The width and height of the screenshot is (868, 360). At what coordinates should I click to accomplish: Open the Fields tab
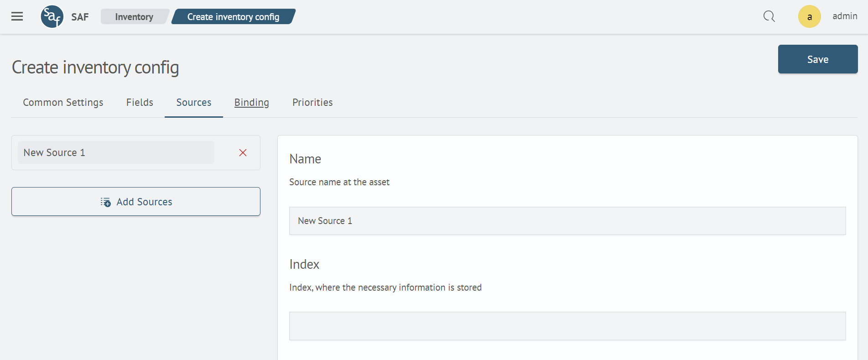140,102
